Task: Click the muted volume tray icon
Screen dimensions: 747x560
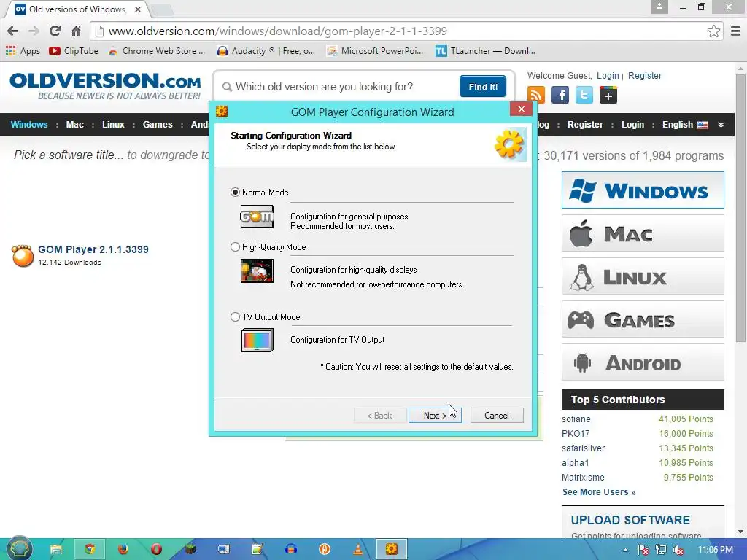Action: pyautogui.click(x=678, y=550)
